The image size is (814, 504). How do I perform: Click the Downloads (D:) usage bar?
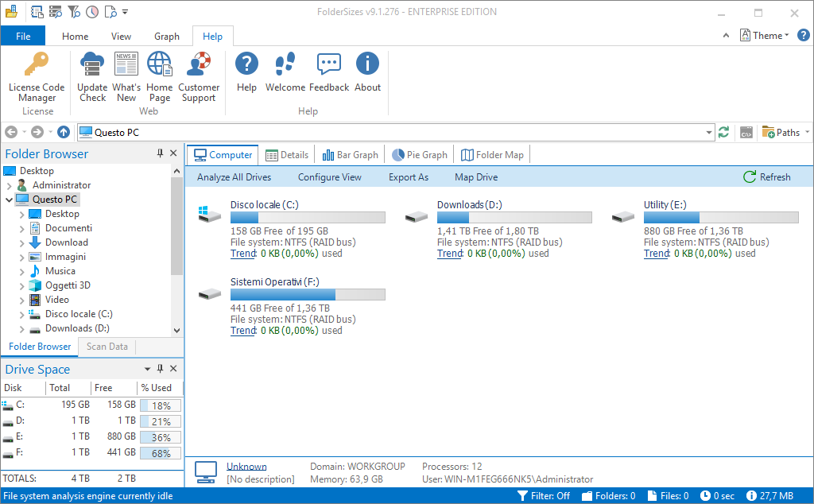514,218
